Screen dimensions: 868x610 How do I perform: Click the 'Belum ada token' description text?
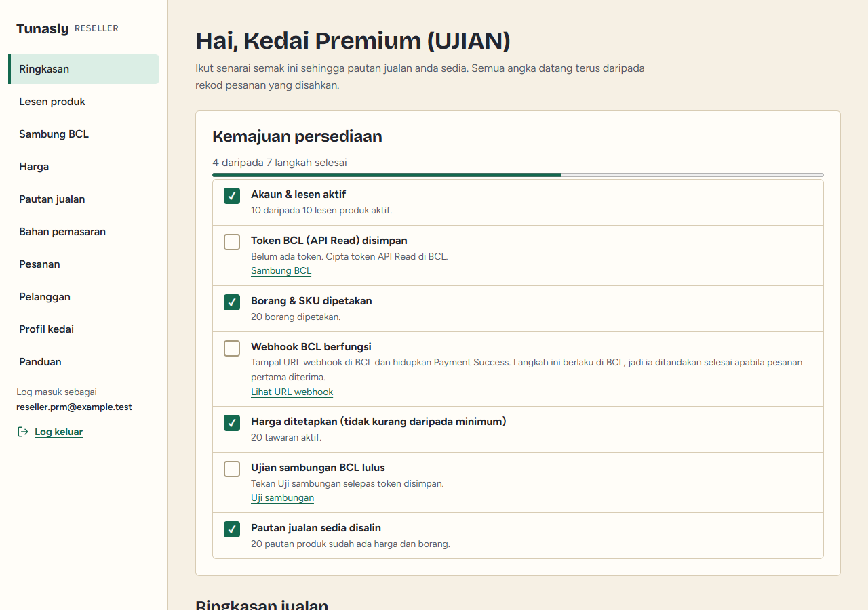coord(349,257)
